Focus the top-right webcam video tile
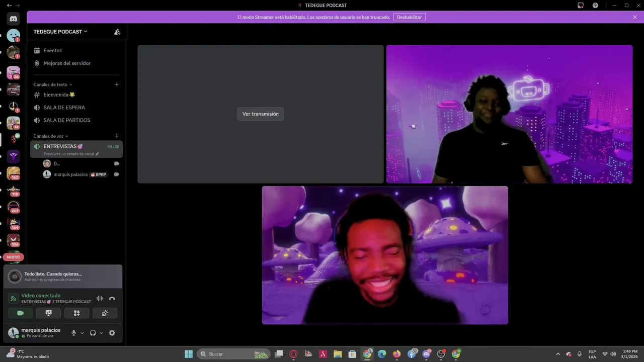Image resolution: width=644 pixels, height=362 pixels. pyautogui.click(x=509, y=114)
